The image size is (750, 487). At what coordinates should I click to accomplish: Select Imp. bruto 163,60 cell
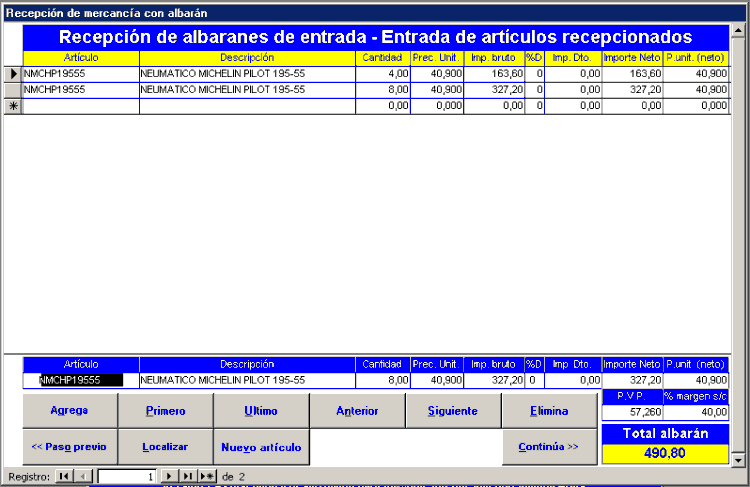tap(494, 74)
